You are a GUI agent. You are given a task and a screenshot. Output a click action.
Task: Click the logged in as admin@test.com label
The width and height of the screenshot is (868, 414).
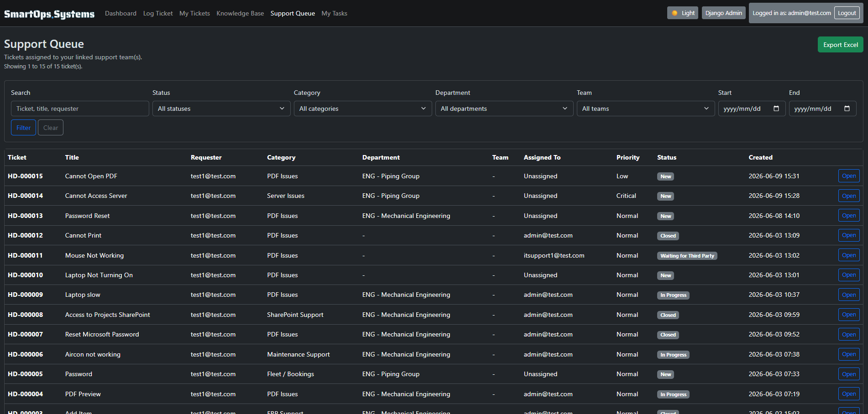tap(792, 13)
